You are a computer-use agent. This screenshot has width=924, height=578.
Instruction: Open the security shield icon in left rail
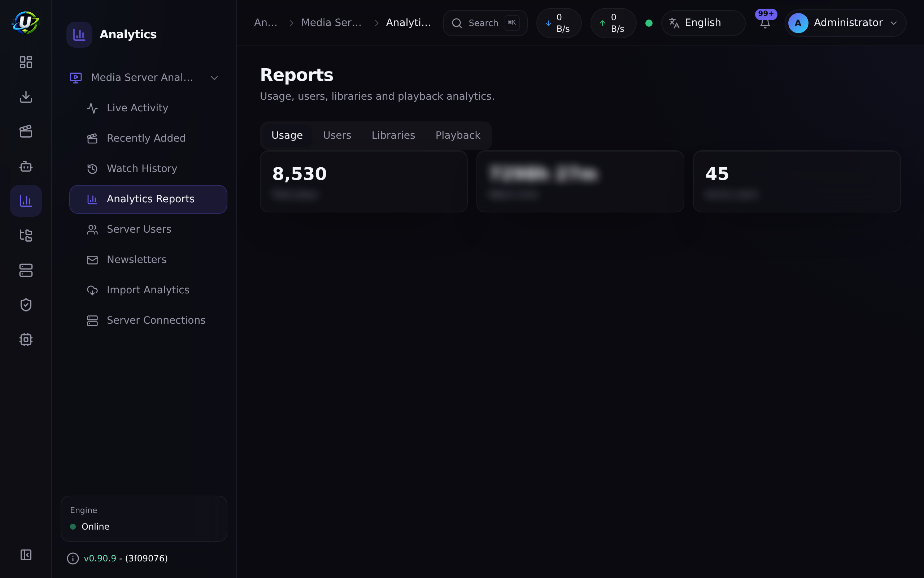pos(26,305)
